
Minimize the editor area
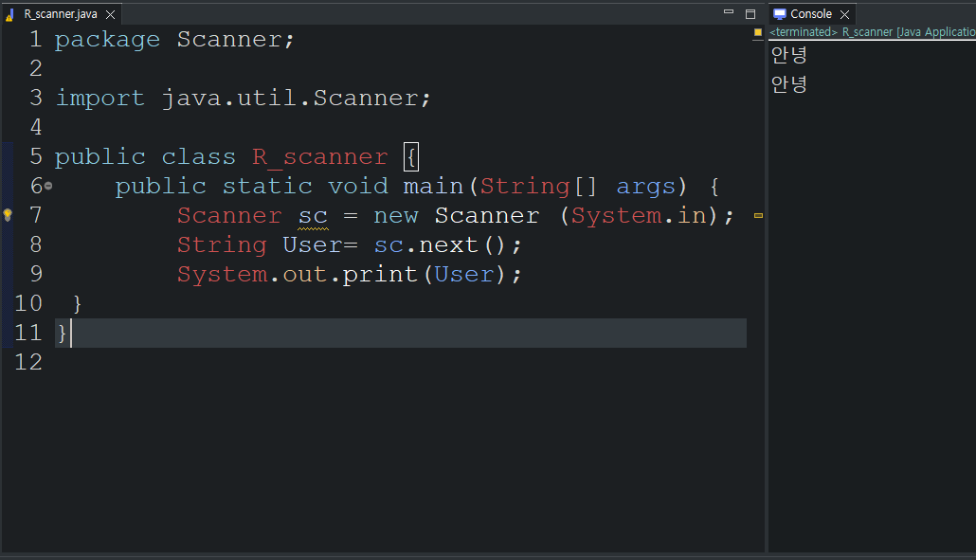pos(729,12)
